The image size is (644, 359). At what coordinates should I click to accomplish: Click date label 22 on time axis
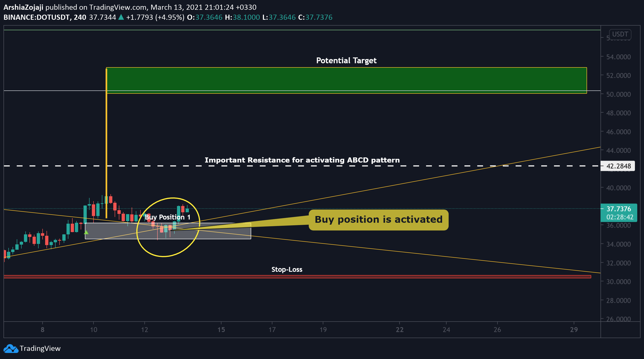tap(400, 330)
